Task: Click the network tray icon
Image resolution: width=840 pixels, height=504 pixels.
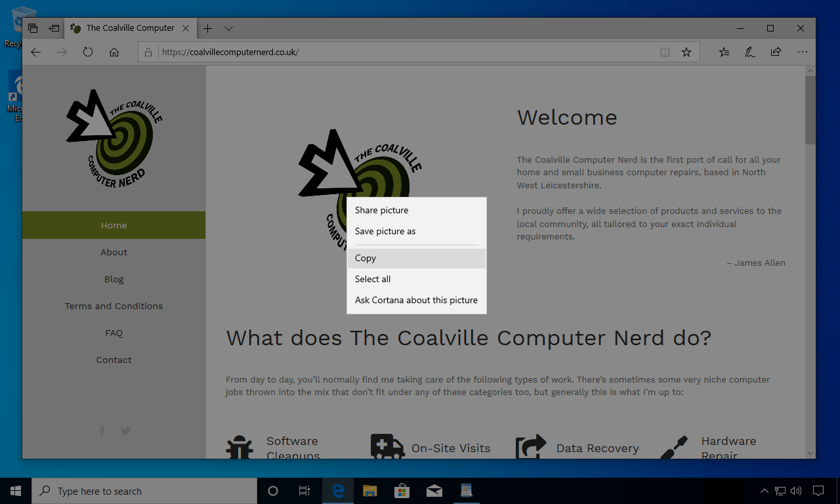Action: click(780, 491)
